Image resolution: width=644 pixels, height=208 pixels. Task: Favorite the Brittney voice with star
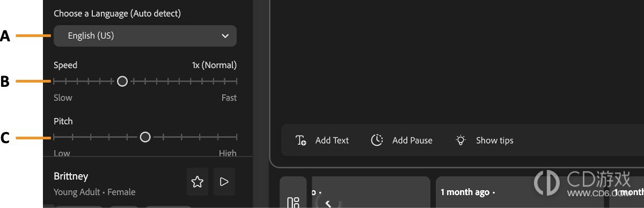[197, 182]
